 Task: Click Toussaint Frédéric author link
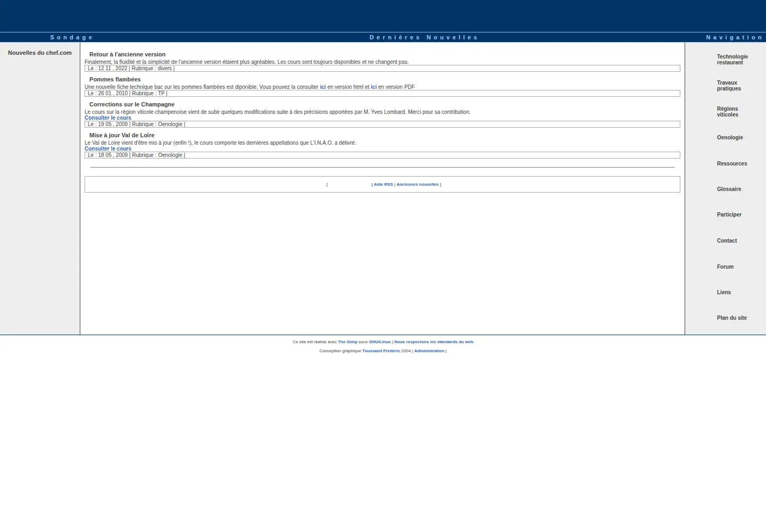[x=381, y=351]
